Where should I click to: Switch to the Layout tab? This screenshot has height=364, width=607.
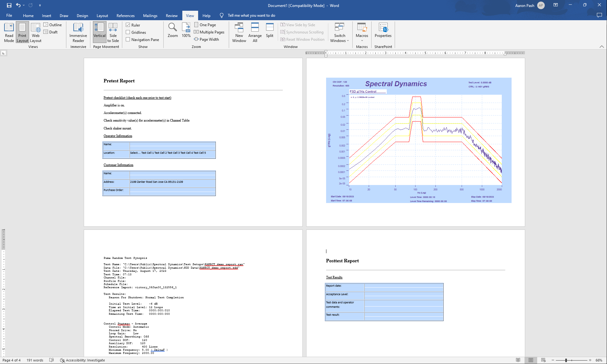(x=102, y=15)
